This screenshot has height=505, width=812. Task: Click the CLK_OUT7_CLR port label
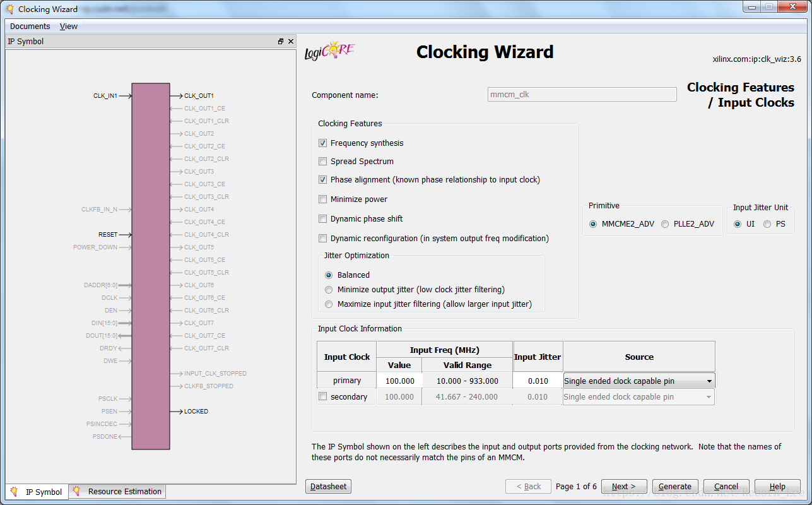(206, 348)
